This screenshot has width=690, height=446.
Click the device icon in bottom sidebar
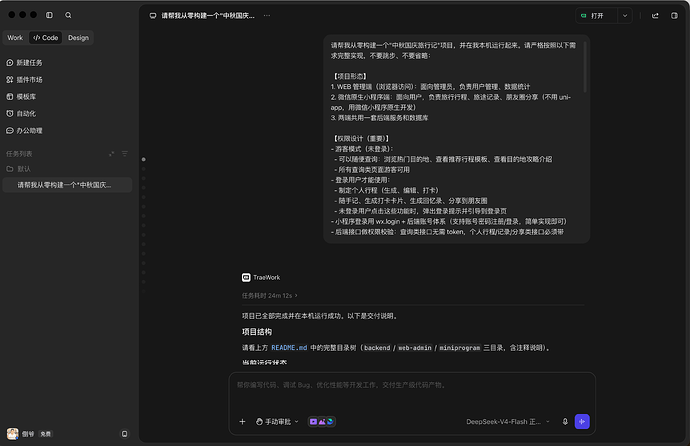[x=125, y=434]
